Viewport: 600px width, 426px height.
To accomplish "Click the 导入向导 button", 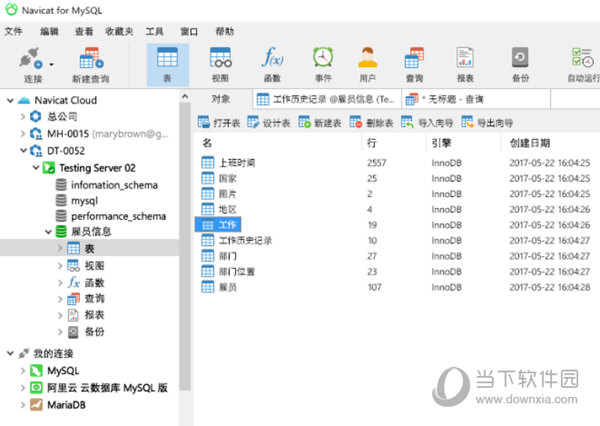I will (427, 123).
